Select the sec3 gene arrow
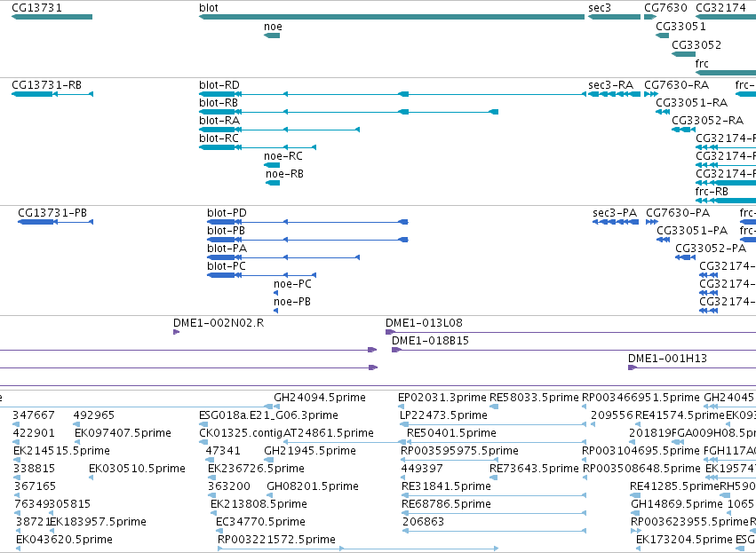This screenshot has width=756, height=553. [x=614, y=17]
